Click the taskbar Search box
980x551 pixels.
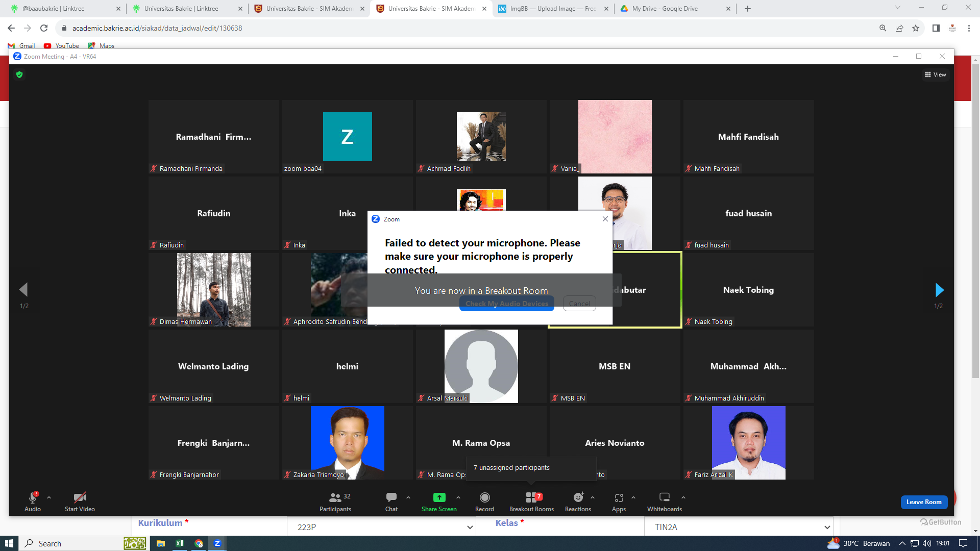pos(84,543)
